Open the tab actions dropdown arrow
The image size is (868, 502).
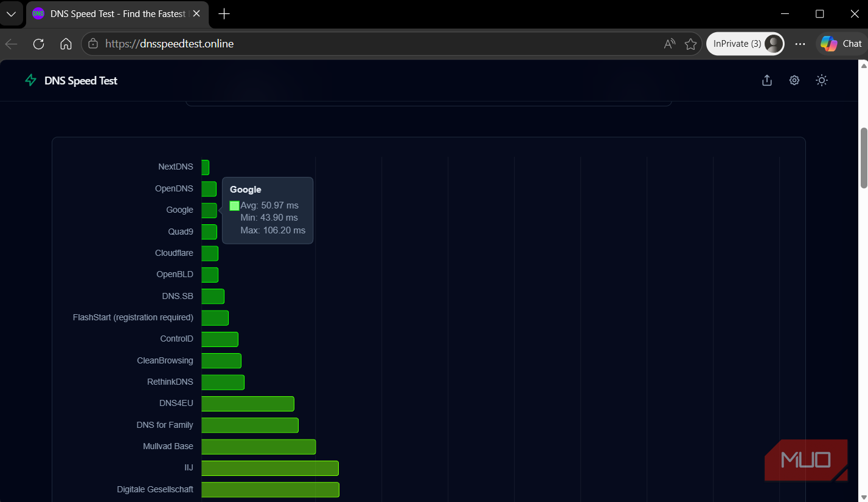[x=11, y=13]
